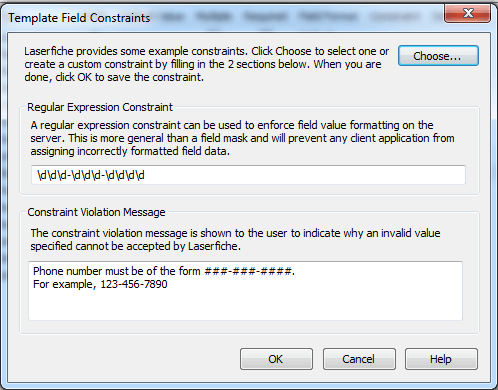Focus the constraint violation message text box
Screen dimensions: 498x390
245,291
